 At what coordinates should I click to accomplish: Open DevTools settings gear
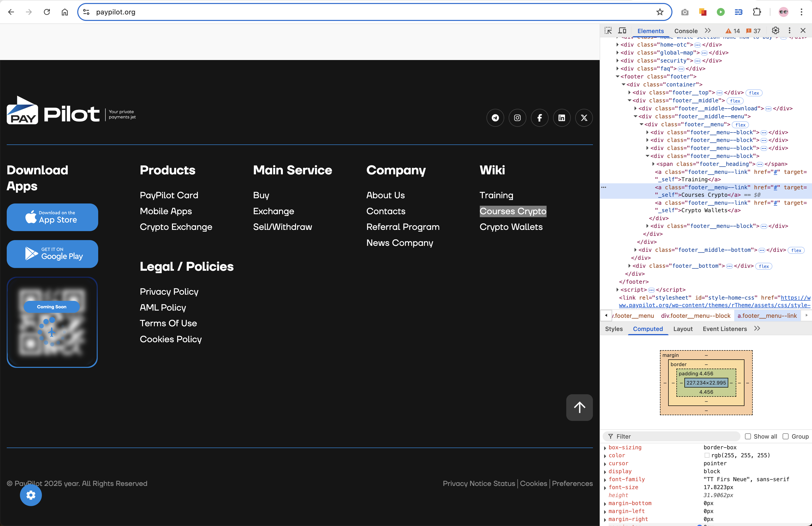[776, 31]
